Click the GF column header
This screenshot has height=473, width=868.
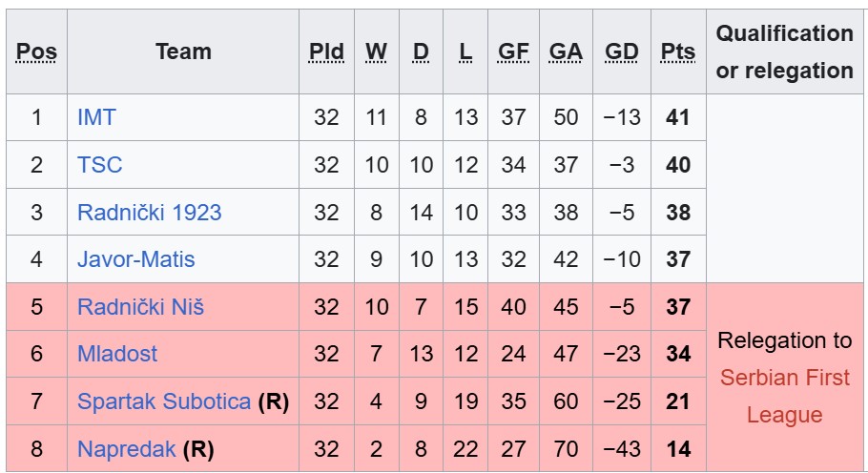[x=513, y=52]
